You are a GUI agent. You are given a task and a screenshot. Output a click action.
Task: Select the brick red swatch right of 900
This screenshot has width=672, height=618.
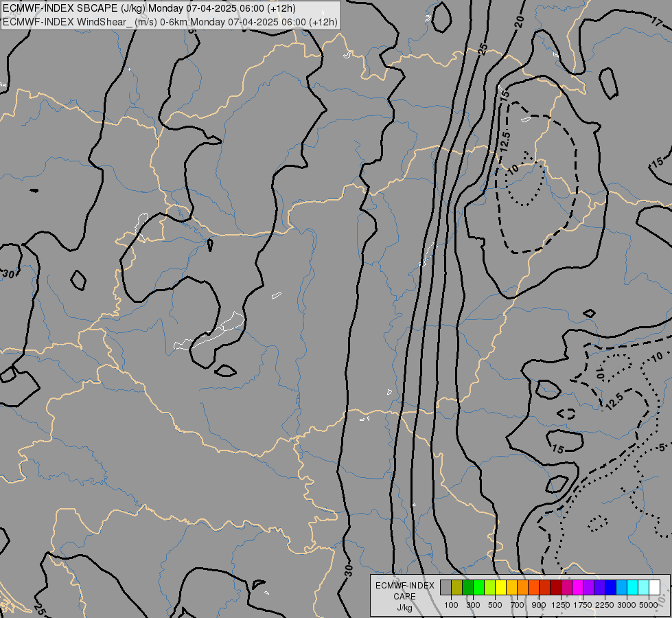[x=545, y=588]
